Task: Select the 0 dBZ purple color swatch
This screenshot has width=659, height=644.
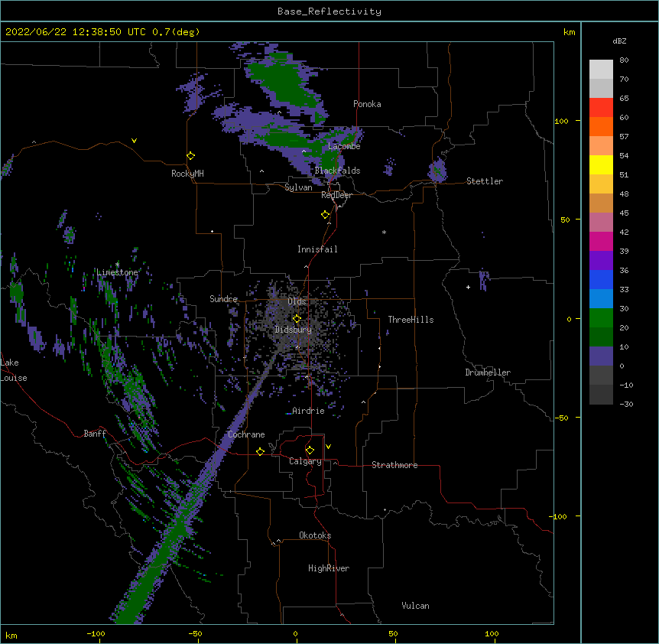Action: (601, 356)
